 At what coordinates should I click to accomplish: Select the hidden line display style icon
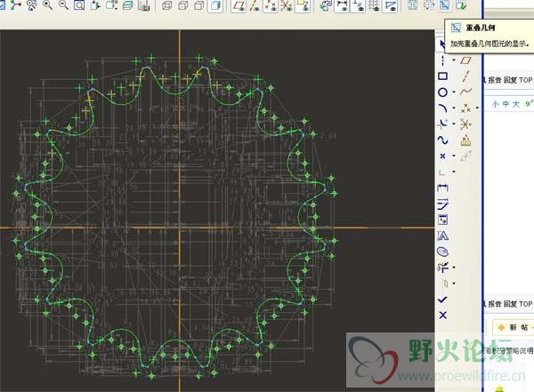(182, 5)
